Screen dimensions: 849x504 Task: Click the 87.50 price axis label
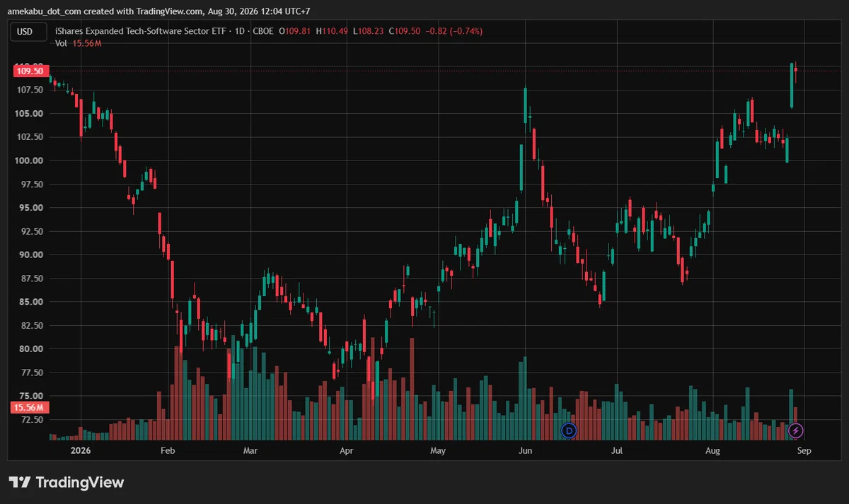31,279
